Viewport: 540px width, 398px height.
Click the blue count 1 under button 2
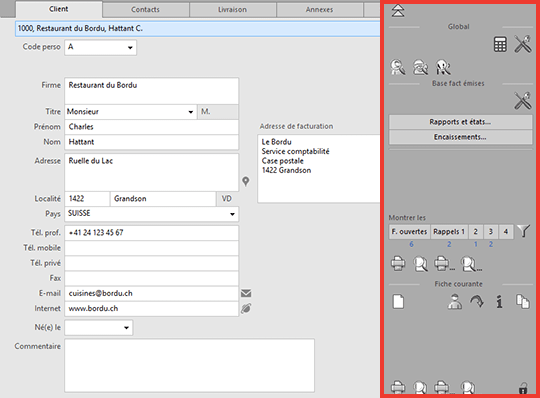click(476, 244)
